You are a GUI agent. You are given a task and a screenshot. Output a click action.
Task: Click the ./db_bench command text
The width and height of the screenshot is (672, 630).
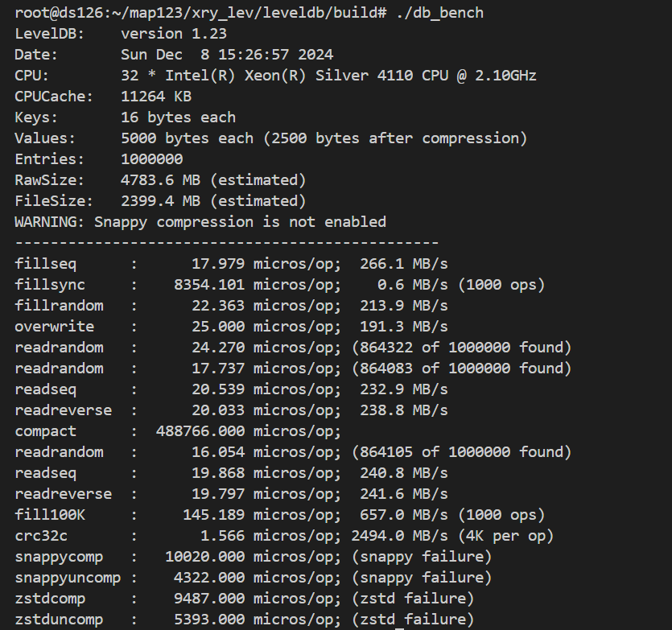(x=440, y=13)
